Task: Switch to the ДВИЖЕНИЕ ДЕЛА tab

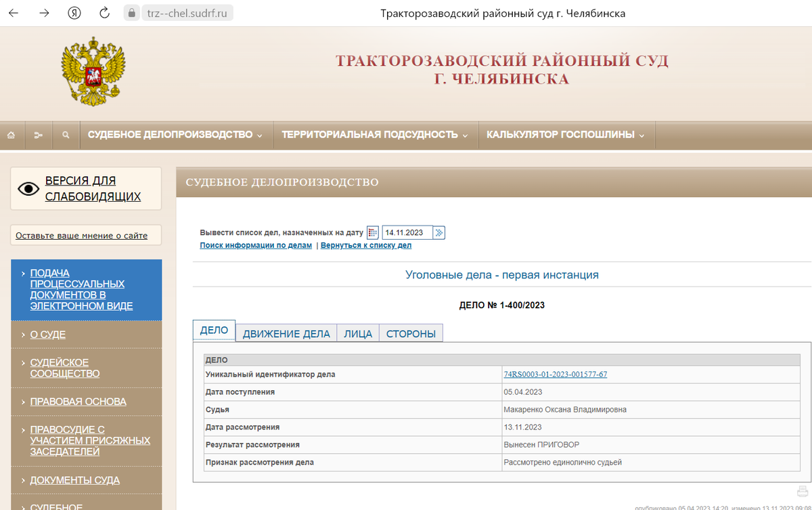Action: 286,333
